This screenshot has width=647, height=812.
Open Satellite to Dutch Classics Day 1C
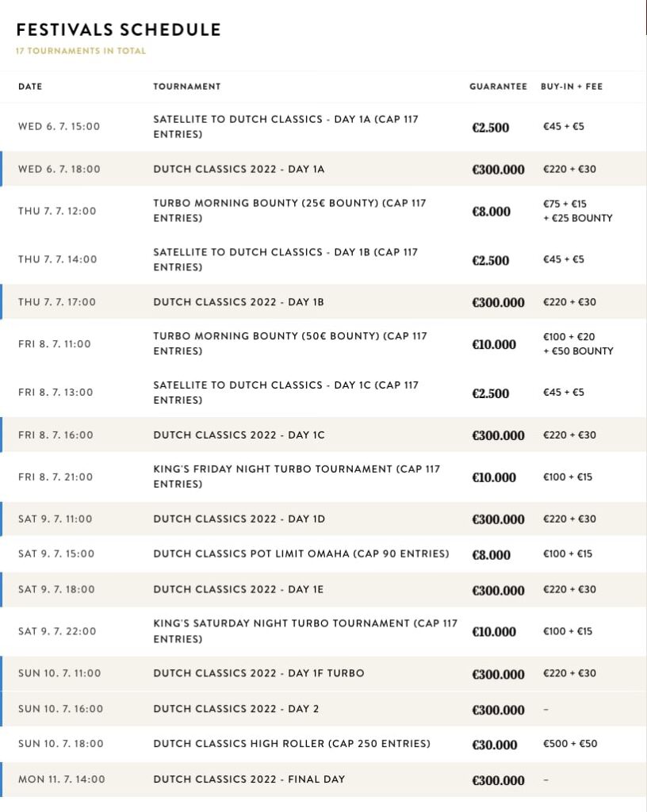(x=285, y=393)
